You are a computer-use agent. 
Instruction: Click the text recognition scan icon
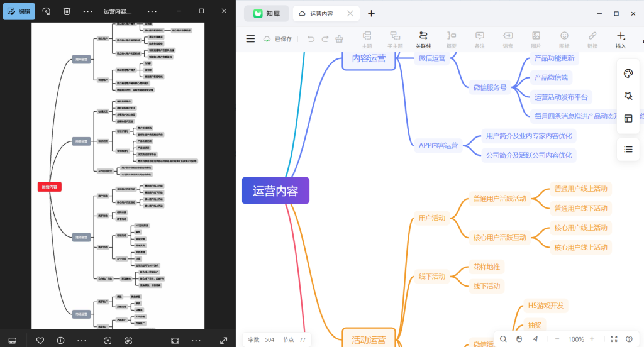pos(128,341)
